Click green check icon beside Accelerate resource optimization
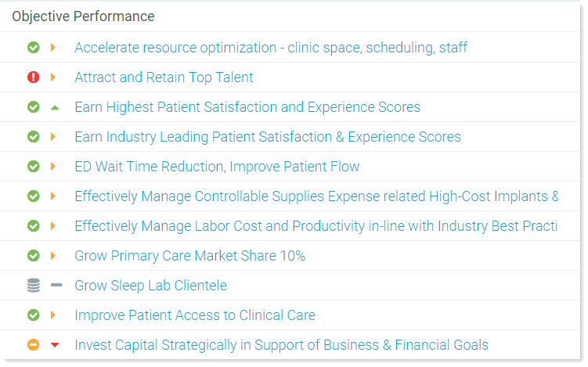 point(33,48)
